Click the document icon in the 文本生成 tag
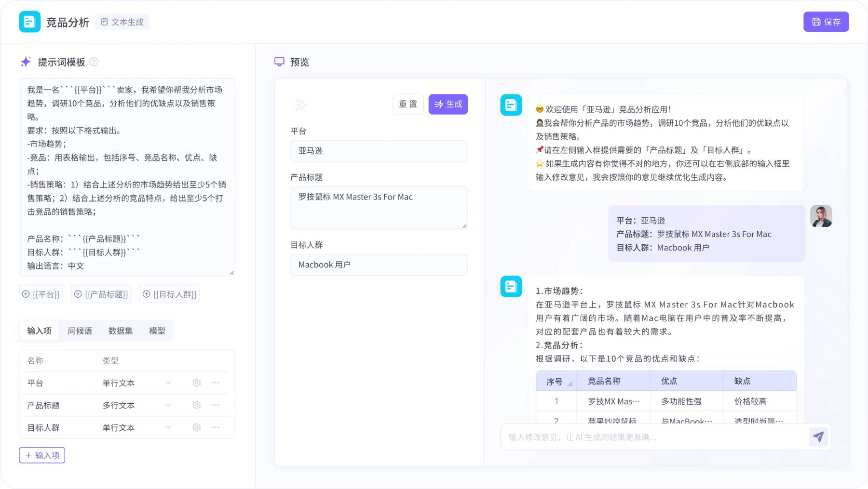Viewport: 868px width, 489px height. tap(104, 21)
